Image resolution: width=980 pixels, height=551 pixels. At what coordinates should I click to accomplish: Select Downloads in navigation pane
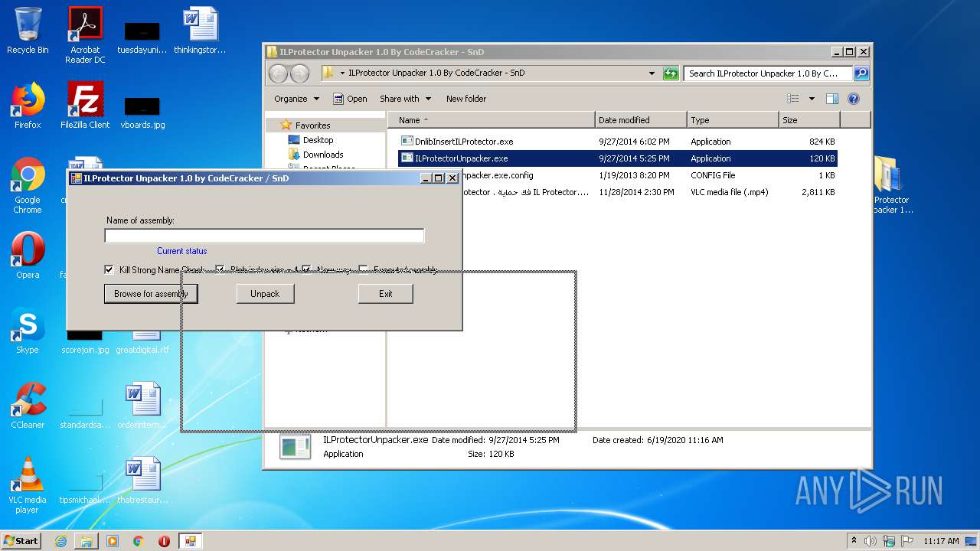tap(323, 155)
